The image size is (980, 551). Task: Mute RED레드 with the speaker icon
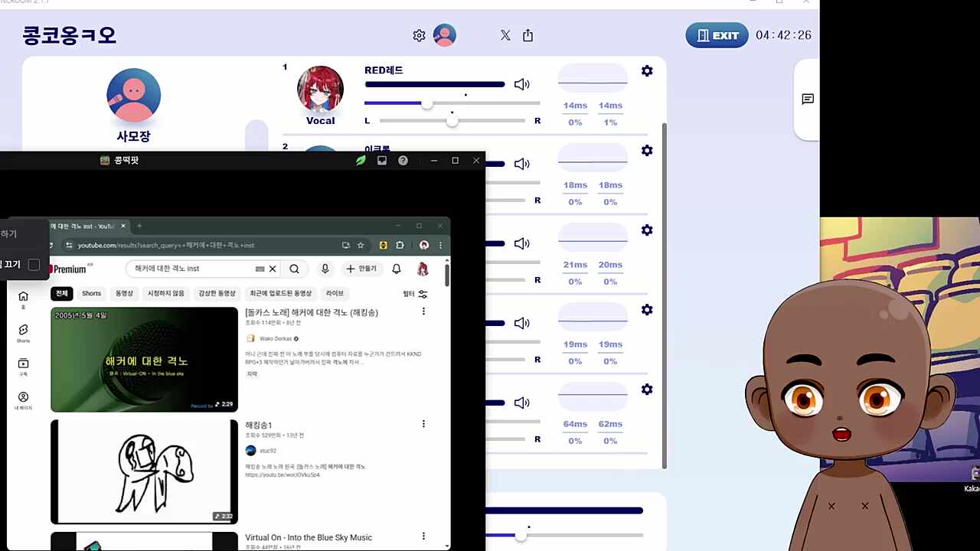point(521,84)
